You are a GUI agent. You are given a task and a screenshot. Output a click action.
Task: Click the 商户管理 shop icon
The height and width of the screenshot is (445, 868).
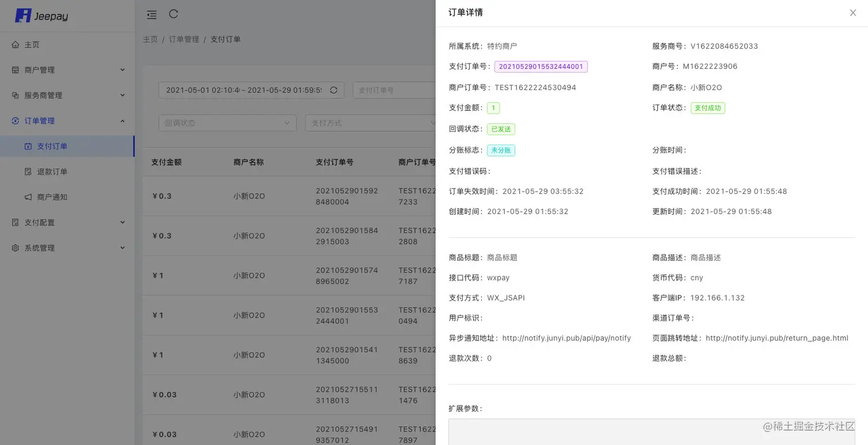pos(15,70)
